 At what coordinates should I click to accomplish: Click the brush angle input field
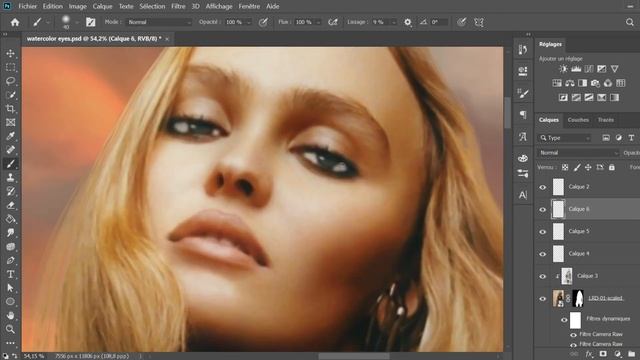click(439, 22)
